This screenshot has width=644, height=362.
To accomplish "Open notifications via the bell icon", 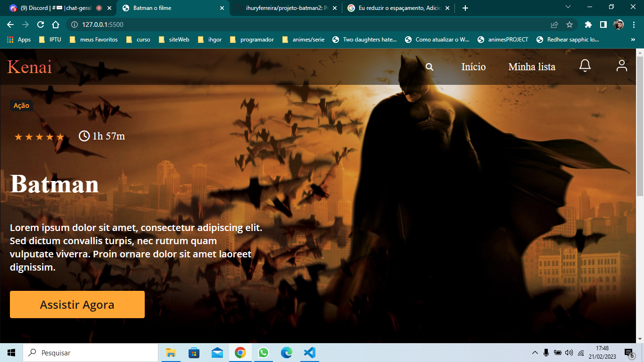I will coord(585,66).
